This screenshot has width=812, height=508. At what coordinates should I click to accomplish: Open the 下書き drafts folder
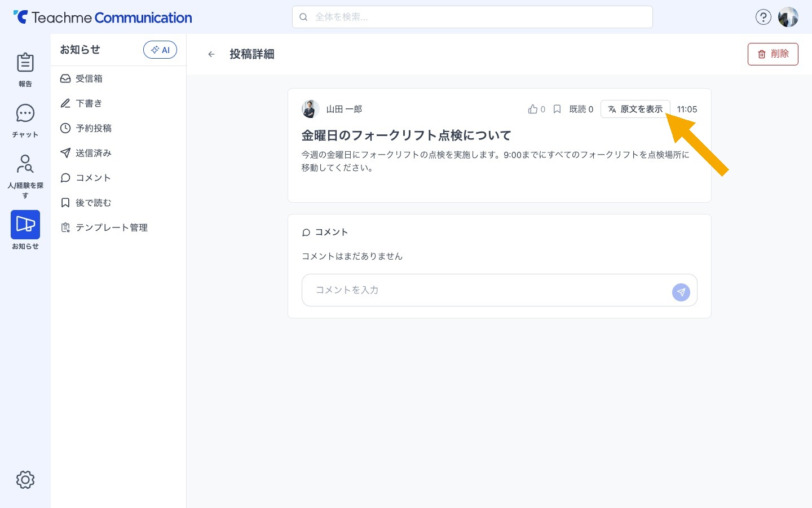[118, 103]
